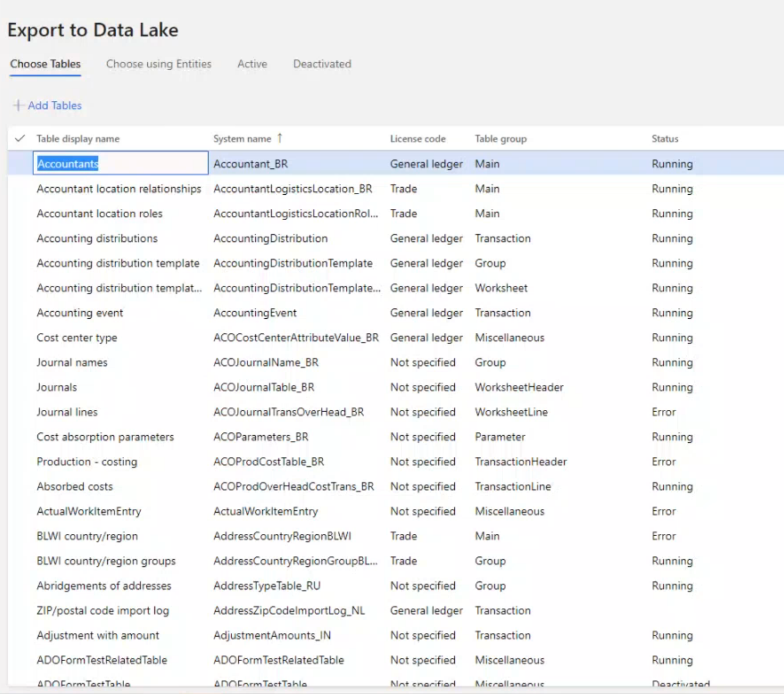Click the Add Tables button
Image resolution: width=784 pixels, height=694 pixels.
(x=54, y=105)
